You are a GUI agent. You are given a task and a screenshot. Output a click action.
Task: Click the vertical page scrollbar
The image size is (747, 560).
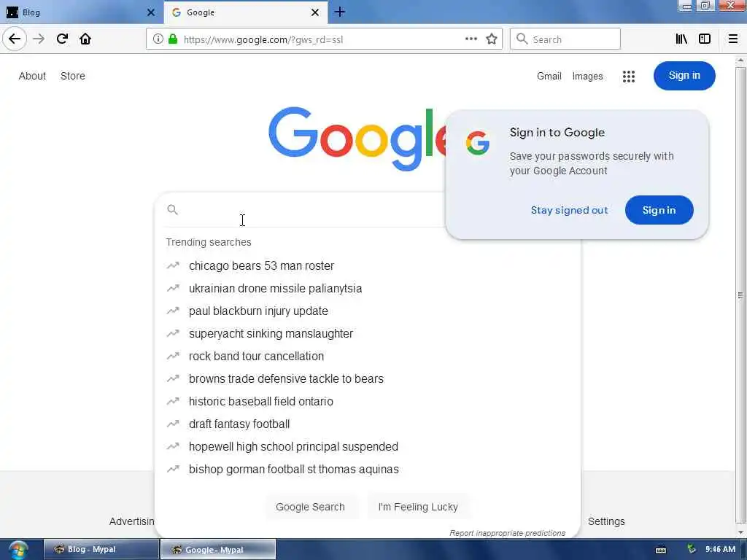(740, 295)
